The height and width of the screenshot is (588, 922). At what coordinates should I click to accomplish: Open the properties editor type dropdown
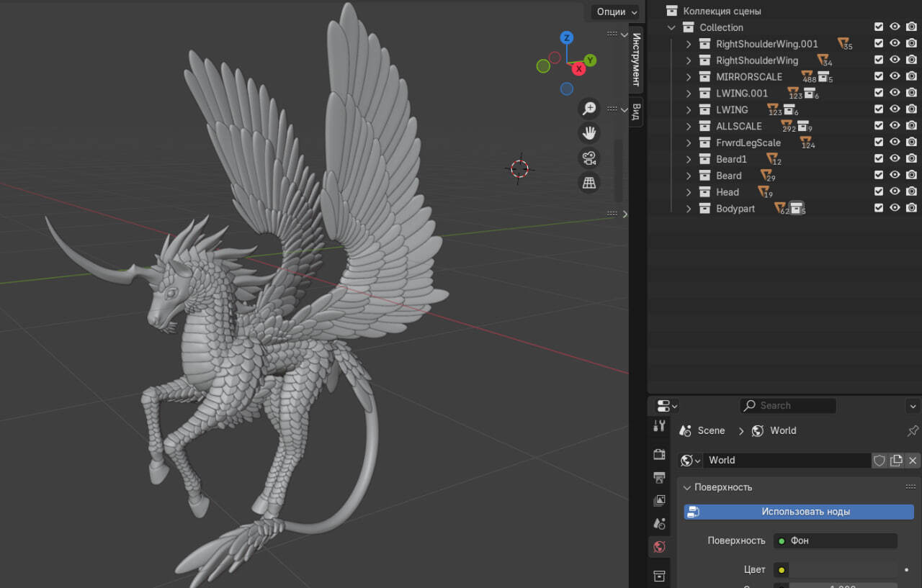click(x=667, y=406)
